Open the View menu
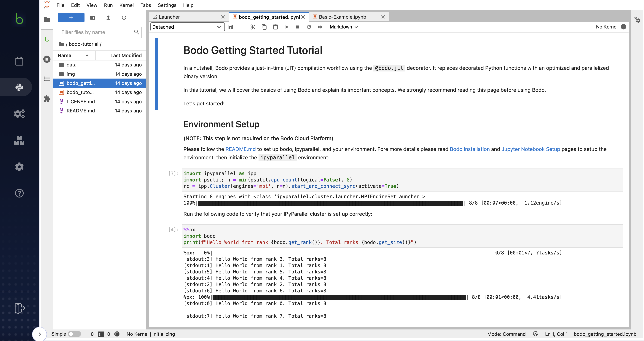Image resolution: width=644 pixels, height=341 pixels. [x=92, y=5]
